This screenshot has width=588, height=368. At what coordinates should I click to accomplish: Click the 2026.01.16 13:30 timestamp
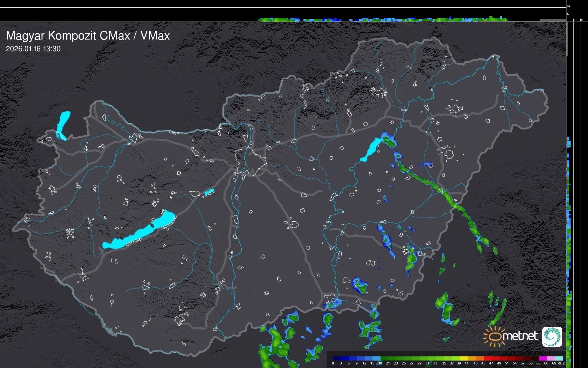(33, 49)
